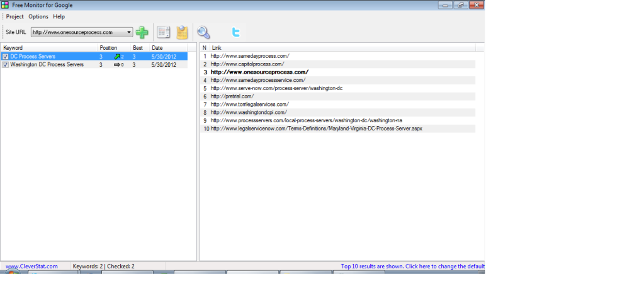Open the keyword list editor icon
The height and width of the screenshot is (281, 644).
[x=164, y=33]
